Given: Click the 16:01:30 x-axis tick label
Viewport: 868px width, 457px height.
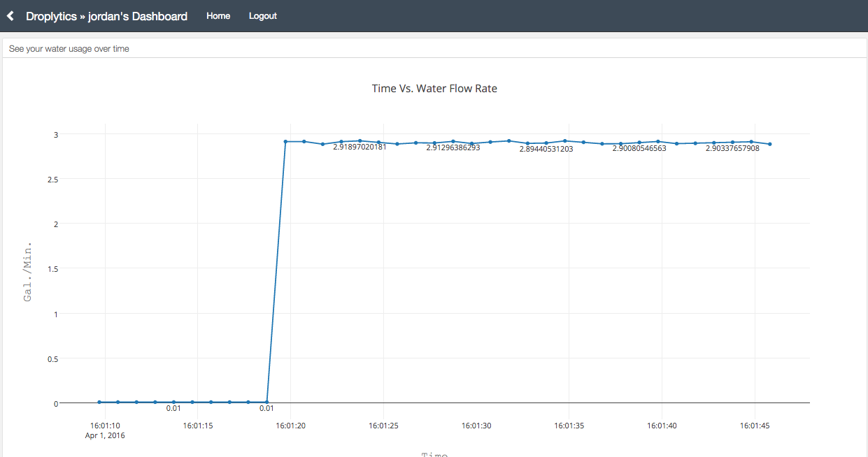Looking at the screenshot, I should tap(476, 425).
